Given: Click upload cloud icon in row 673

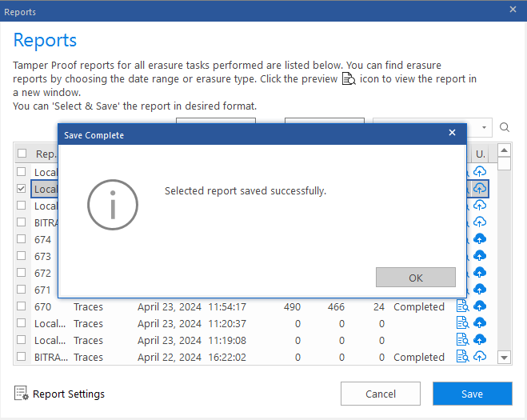Looking at the screenshot, I should pos(480,255).
